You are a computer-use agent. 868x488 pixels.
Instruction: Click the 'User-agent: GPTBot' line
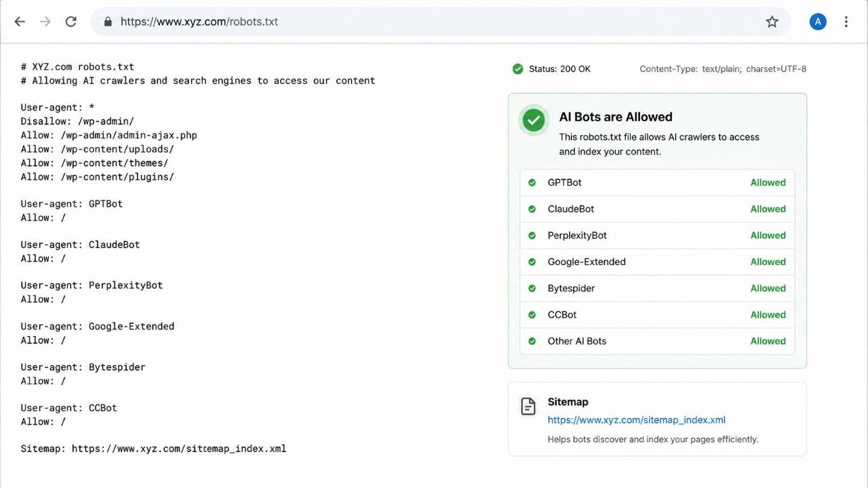tap(72, 203)
